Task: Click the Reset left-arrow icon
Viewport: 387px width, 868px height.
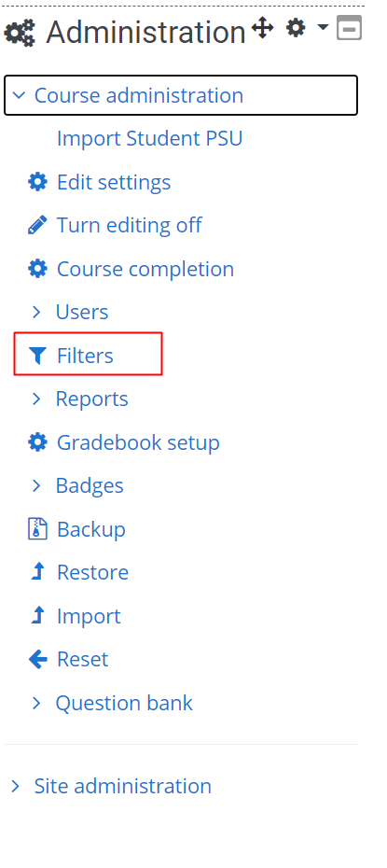Action: pyautogui.click(x=37, y=659)
